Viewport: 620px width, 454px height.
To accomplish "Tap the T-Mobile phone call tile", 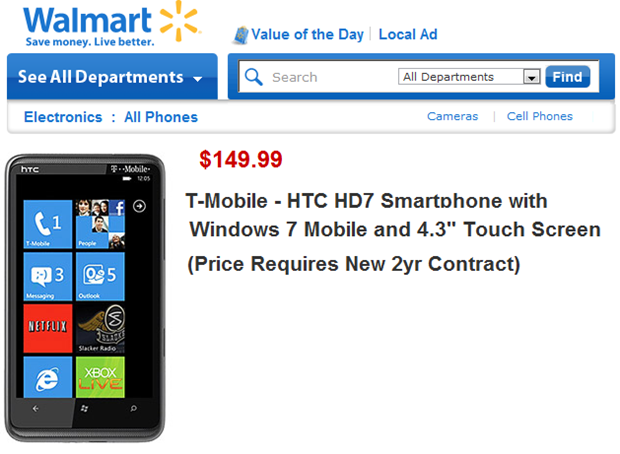I will 47,223.
